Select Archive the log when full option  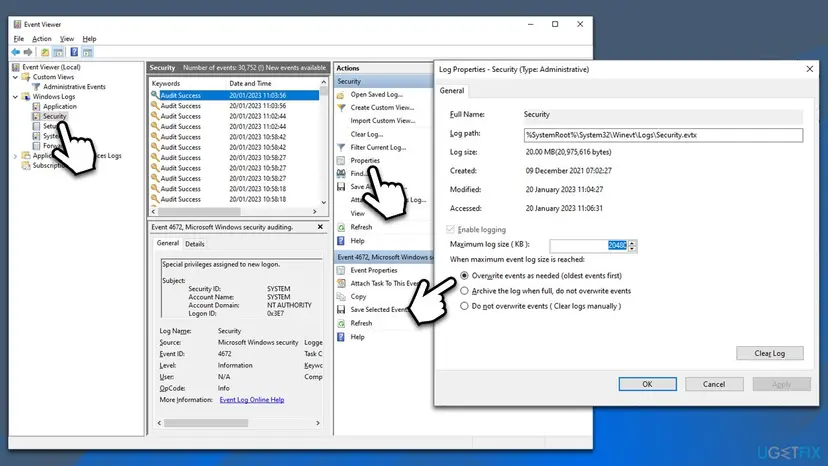click(x=464, y=291)
